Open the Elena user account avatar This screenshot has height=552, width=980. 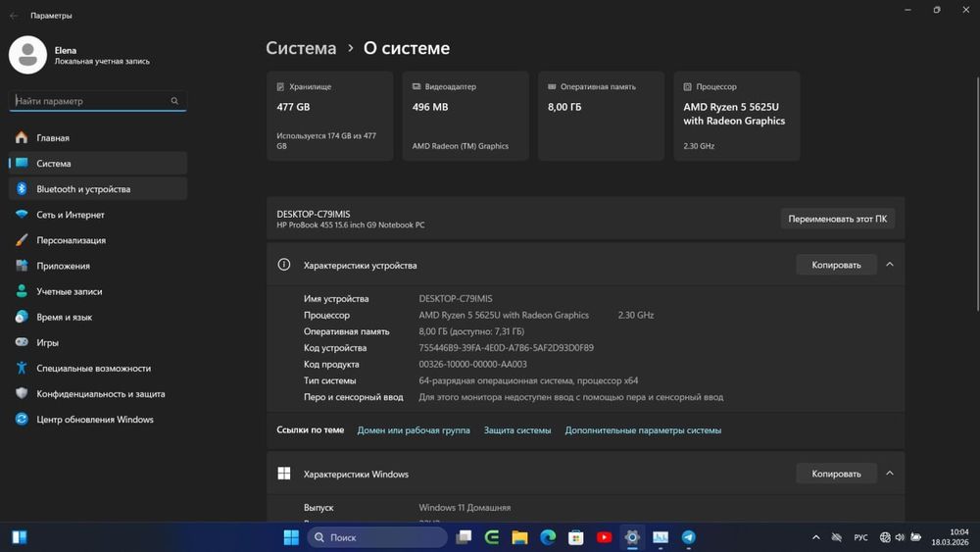tap(27, 55)
